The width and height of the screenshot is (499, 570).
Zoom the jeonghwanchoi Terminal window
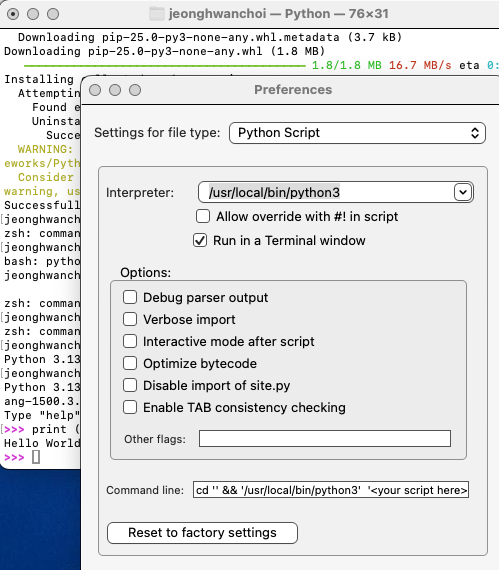coord(53,14)
